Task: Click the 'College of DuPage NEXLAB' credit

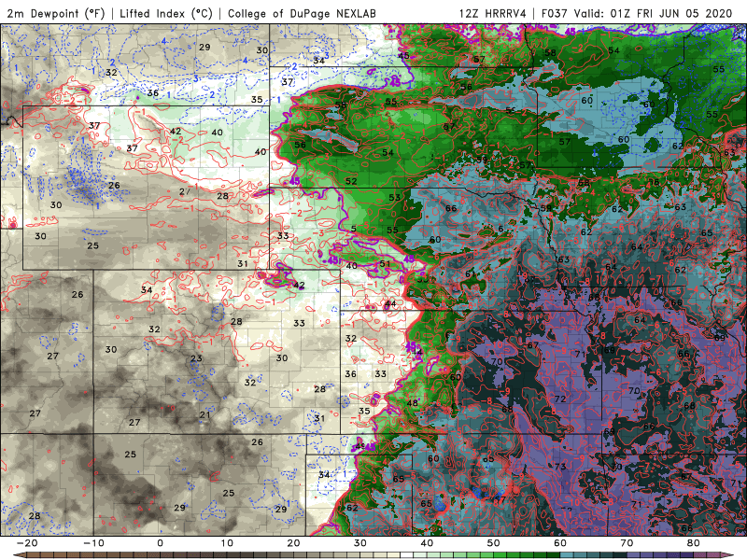Action: pos(302,13)
